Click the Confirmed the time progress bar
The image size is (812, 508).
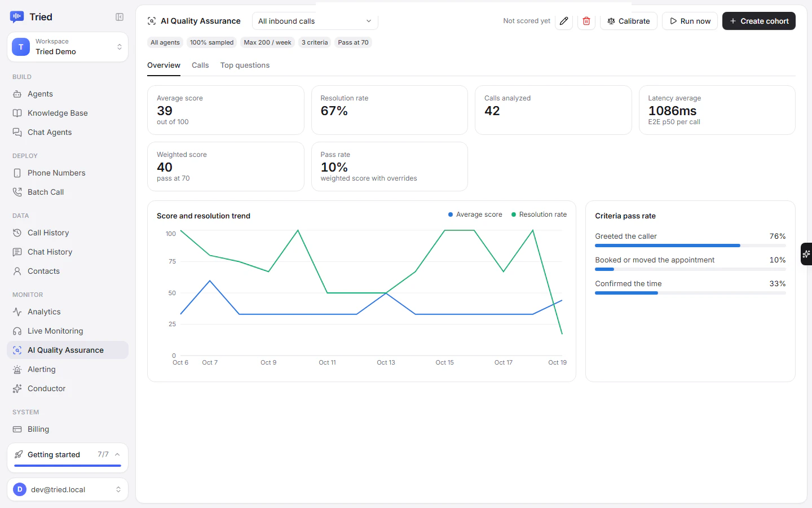690,293
